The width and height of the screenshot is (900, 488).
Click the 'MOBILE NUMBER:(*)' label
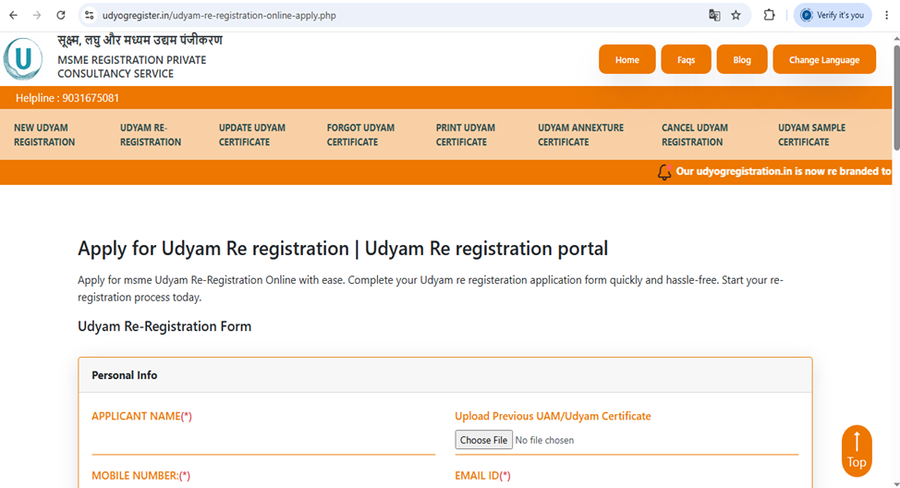tap(141, 475)
